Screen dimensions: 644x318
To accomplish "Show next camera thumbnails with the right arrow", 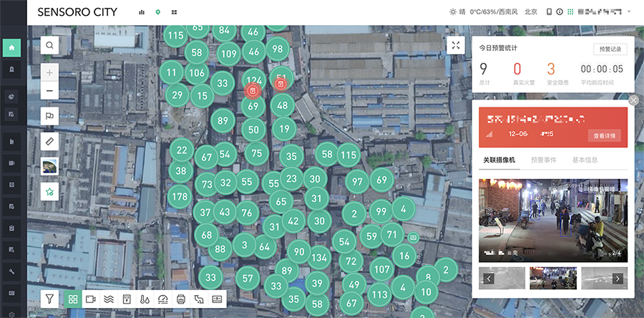I will [x=618, y=279].
